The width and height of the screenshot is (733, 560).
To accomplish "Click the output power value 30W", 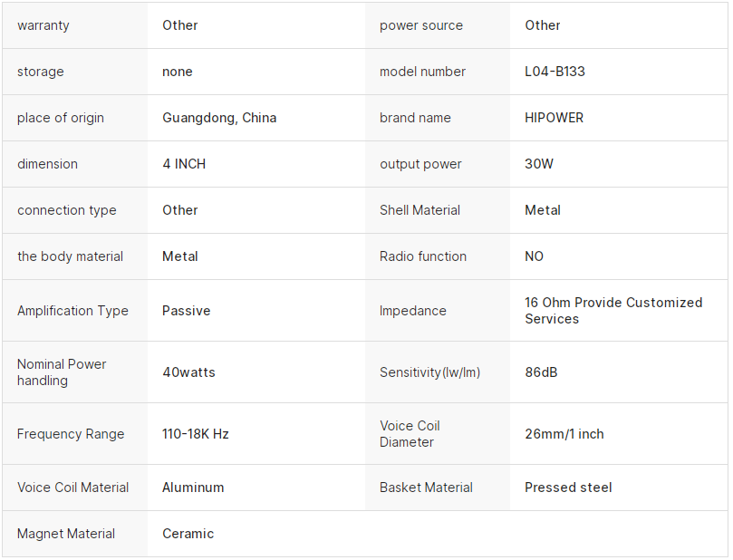I will [539, 164].
